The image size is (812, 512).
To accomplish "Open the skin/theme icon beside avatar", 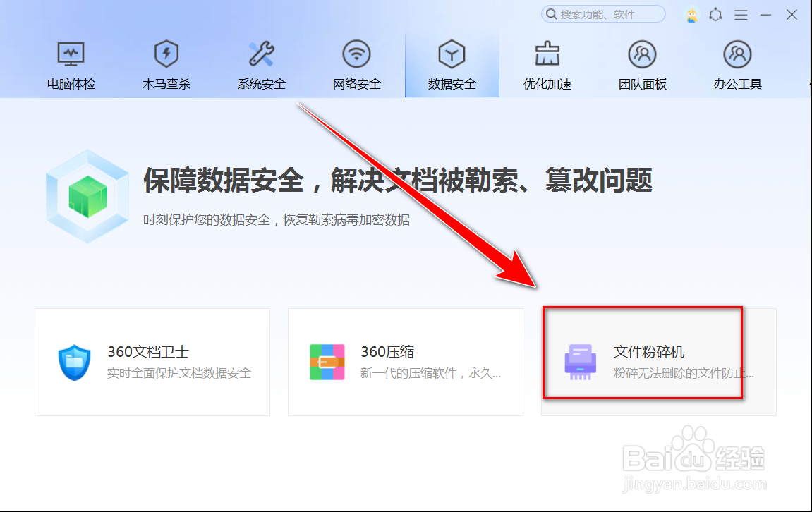I will [715, 15].
